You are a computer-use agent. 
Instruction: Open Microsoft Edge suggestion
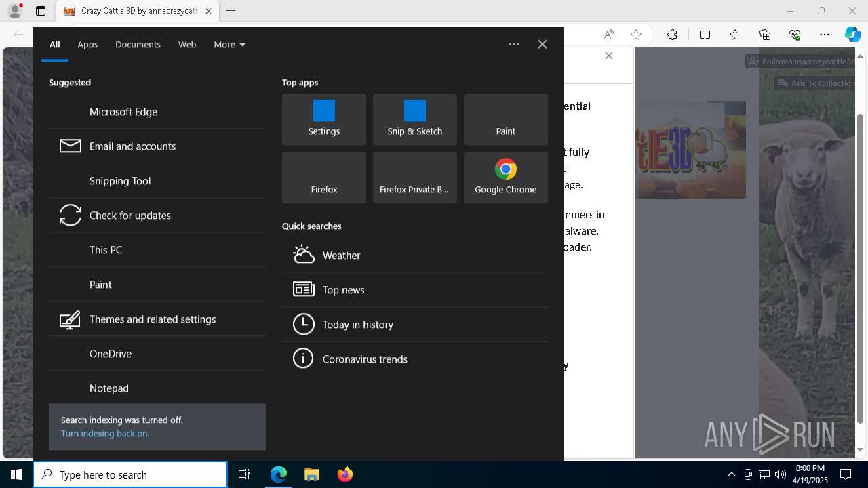[x=157, y=111]
